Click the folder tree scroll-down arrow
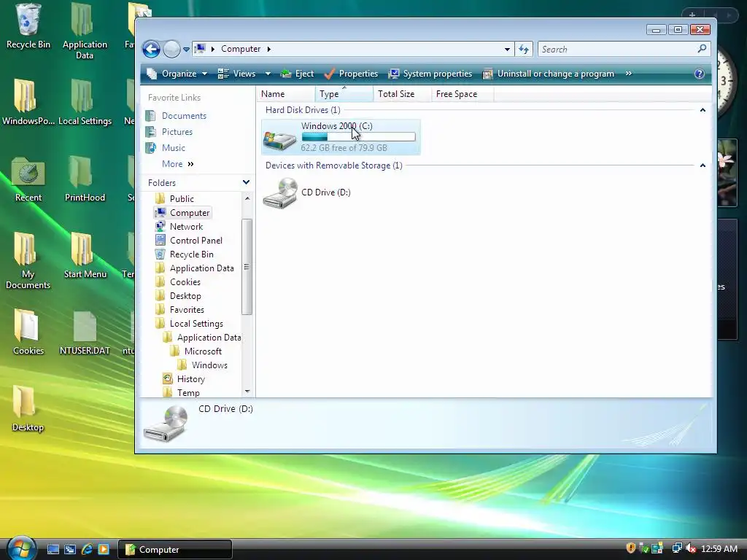 247,392
